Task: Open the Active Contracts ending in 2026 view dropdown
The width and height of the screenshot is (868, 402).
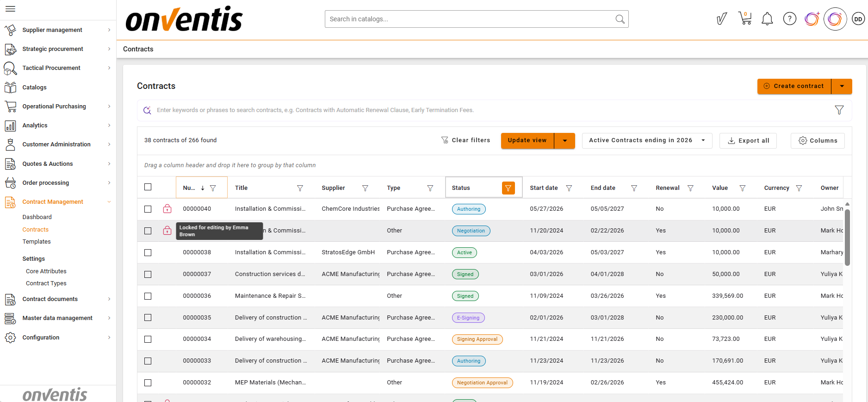Action: (x=647, y=140)
